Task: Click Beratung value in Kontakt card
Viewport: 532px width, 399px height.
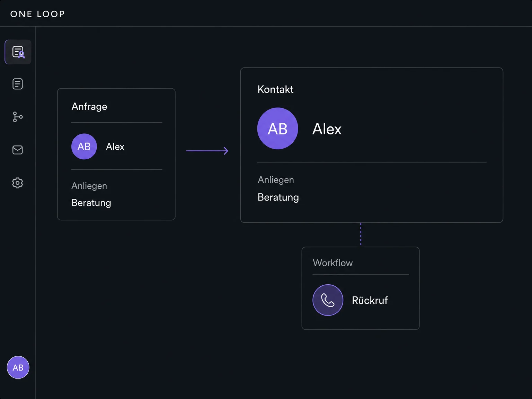Action: pos(278,197)
